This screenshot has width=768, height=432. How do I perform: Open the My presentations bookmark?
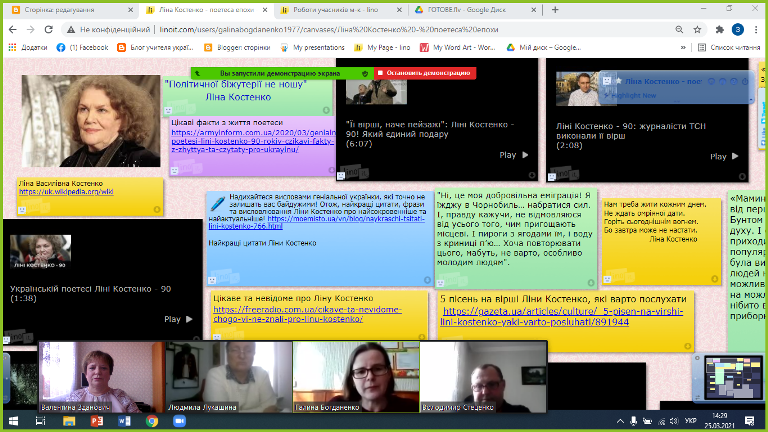(312, 48)
